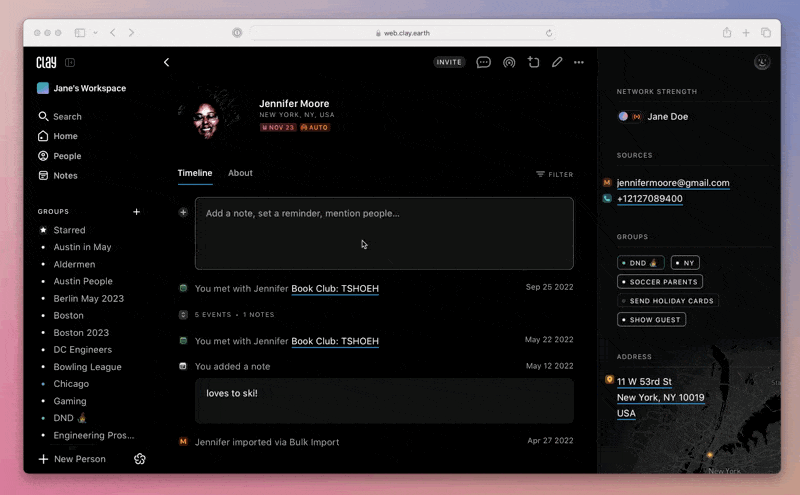The height and width of the screenshot is (495, 800).
Task: Click the broadcast signal icon in toolbar
Action: (509, 62)
